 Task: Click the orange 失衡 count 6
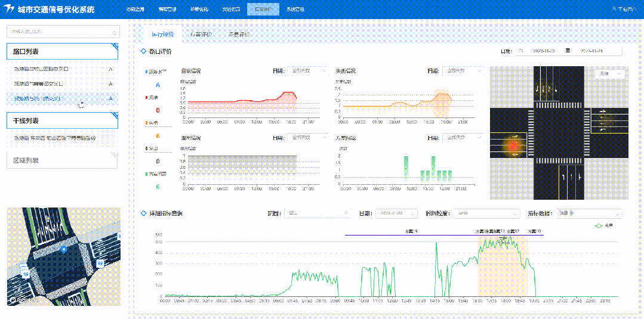coord(158,136)
